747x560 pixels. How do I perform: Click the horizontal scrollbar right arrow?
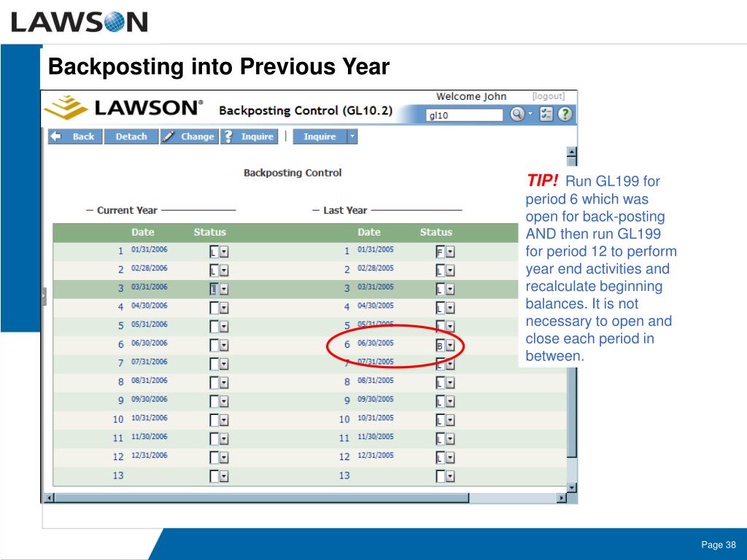tap(562, 498)
